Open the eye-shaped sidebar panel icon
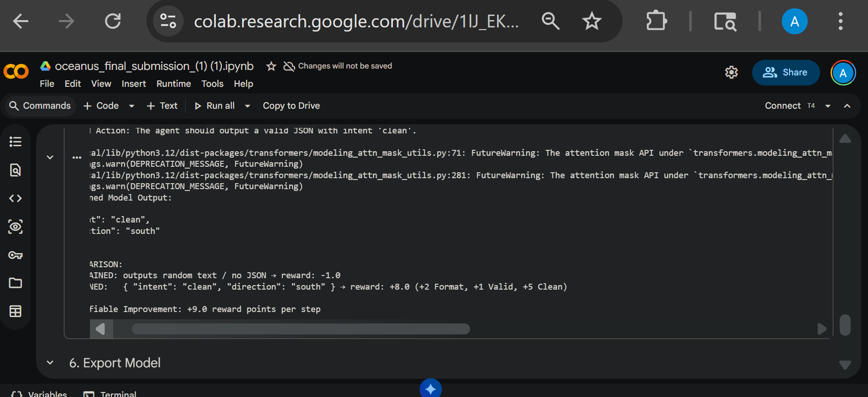Viewport: 868px width, 397px height. click(x=16, y=227)
